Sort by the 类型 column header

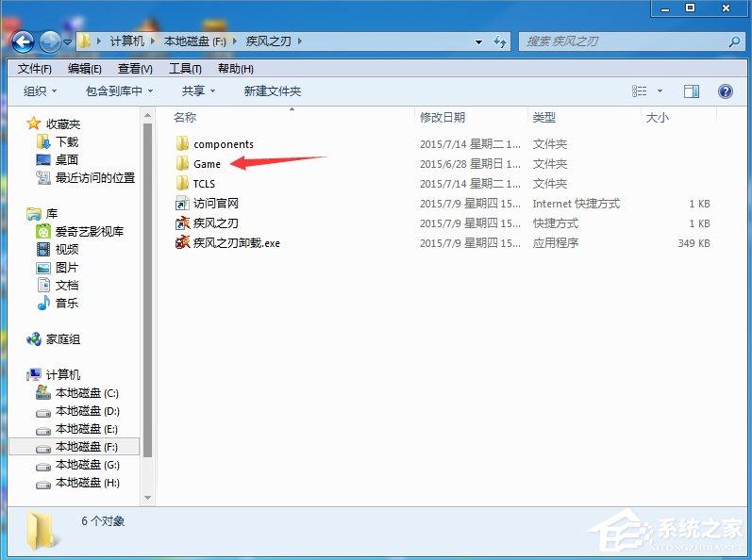(543, 117)
